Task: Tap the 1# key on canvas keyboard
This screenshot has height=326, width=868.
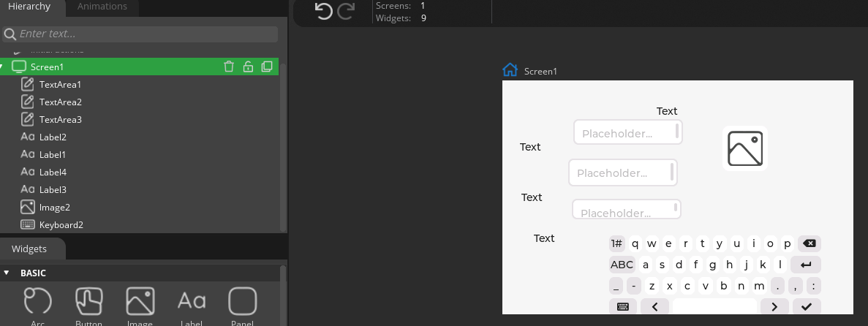Action: point(616,243)
